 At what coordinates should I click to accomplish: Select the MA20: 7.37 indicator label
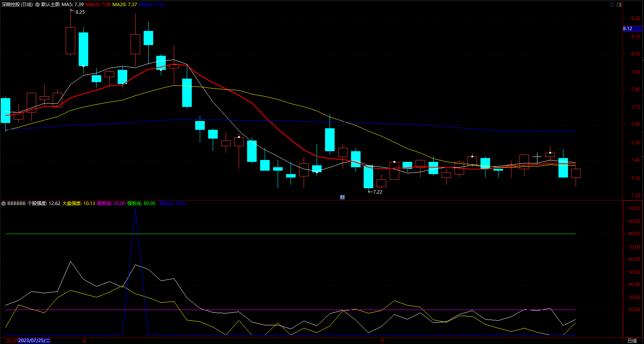pos(125,5)
